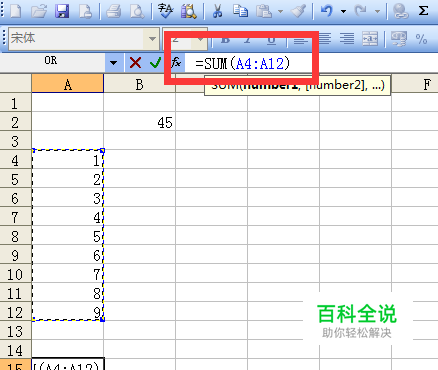
Task: Click the 宋体 font name box
Action: pyautogui.click(x=76, y=39)
